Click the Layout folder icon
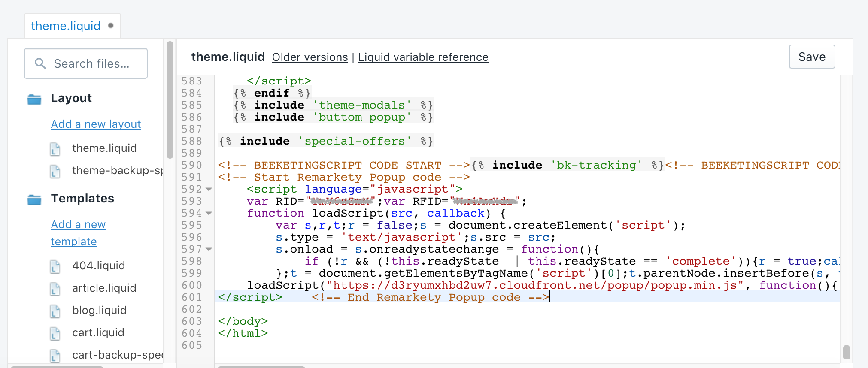This screenshot has height=368, width=868. click(34, 99)
